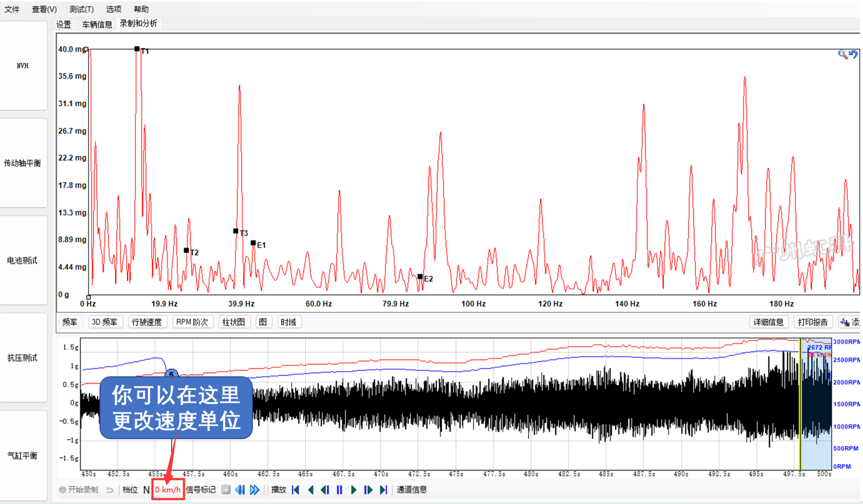Viewport: 863px width, 504px height.
Task: Click the zoom magnifier icon on the frequency chart
Action: [843, 54]
